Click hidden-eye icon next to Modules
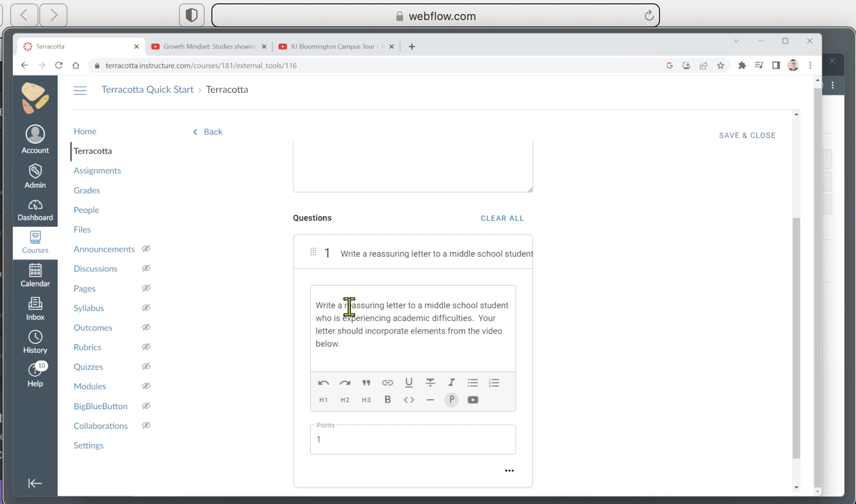 (x=146, y=386)
